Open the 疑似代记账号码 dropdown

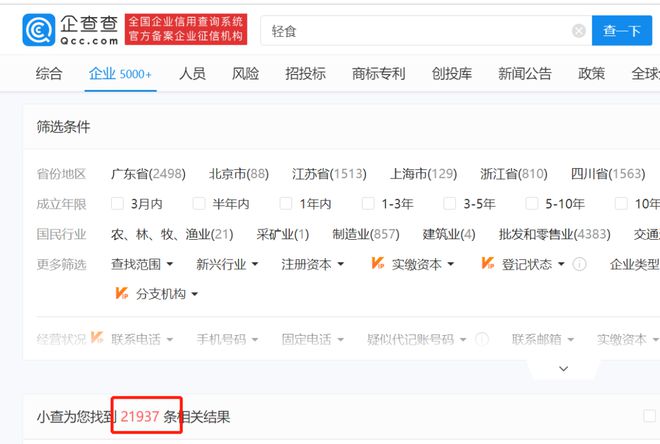(x=417, y=339)
